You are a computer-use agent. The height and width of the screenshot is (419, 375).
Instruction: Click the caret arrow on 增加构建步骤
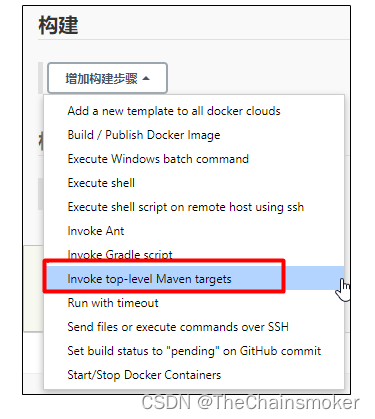pos(146,79)
